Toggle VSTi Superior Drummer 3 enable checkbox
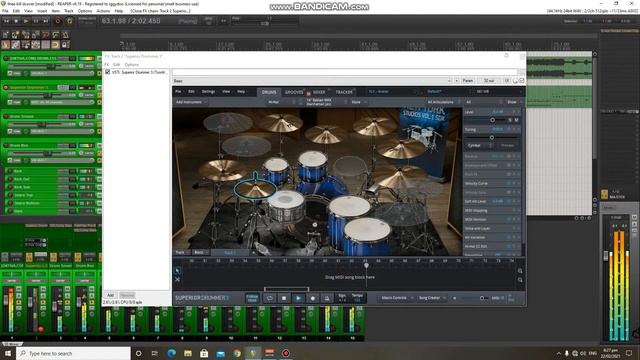Image resolution: width=640 pixels, height=360 pixels. pos(108,72)
